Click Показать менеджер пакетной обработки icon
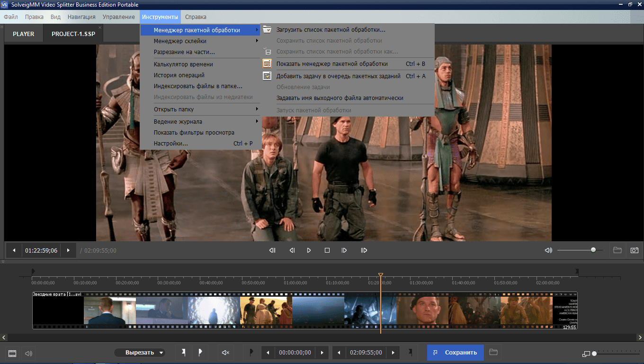Screen dimensions: 644x364 coord(267,64)
